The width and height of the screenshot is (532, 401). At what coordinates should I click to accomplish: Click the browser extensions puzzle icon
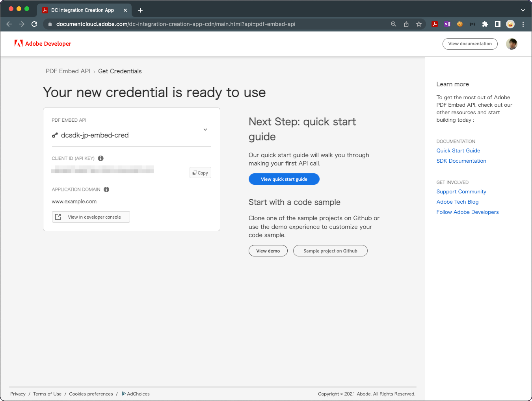pyautogui.click(x=485, y=24)
